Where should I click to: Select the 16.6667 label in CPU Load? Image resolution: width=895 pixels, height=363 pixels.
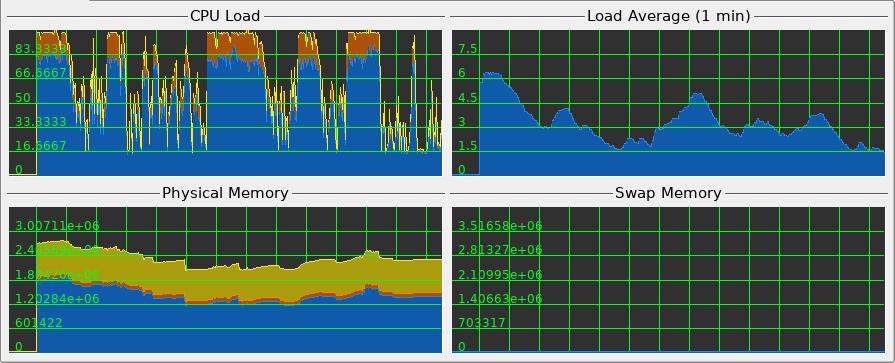[41, 146]
